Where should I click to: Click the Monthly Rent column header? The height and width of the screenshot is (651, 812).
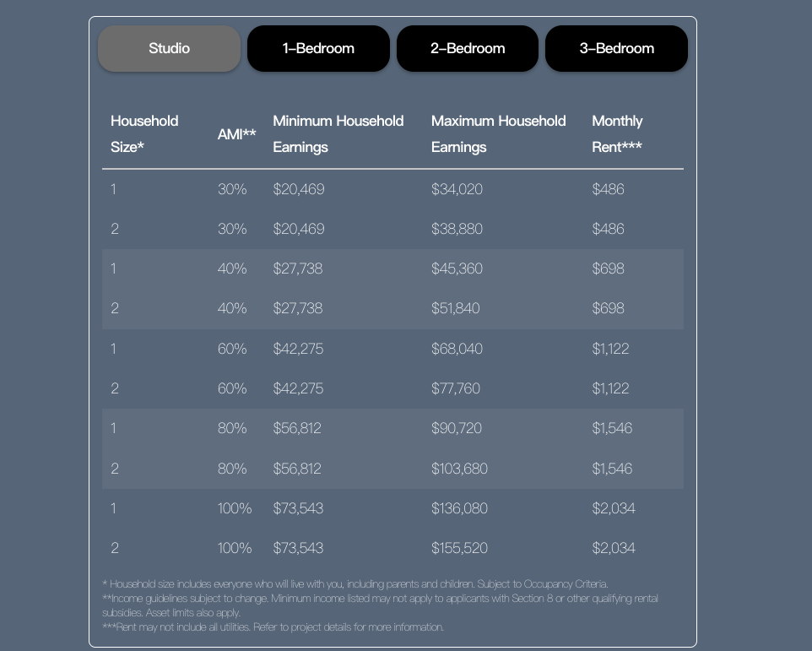(617, 133)
